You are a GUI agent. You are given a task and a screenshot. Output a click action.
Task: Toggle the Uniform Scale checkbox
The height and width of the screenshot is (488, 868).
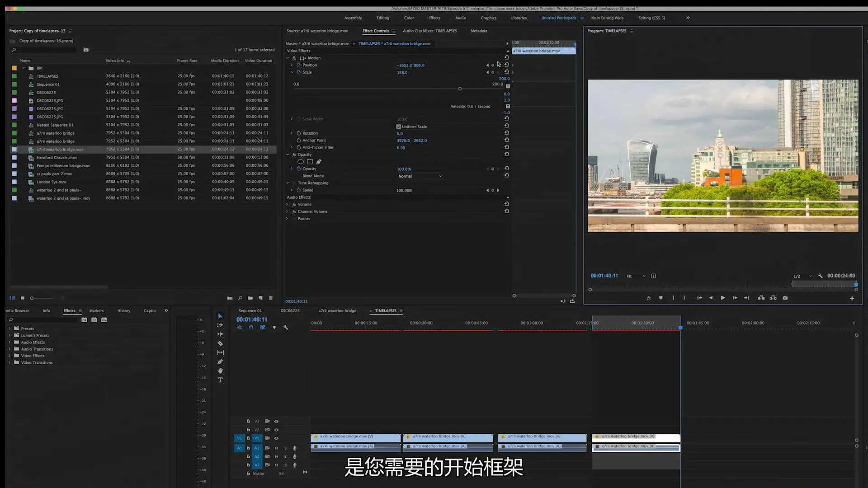[399, 127]
